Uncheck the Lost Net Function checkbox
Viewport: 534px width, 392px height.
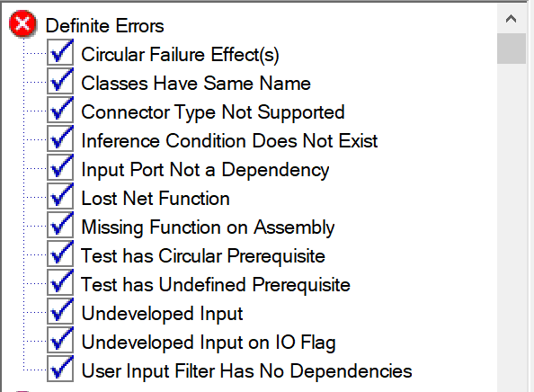point(60,196)
